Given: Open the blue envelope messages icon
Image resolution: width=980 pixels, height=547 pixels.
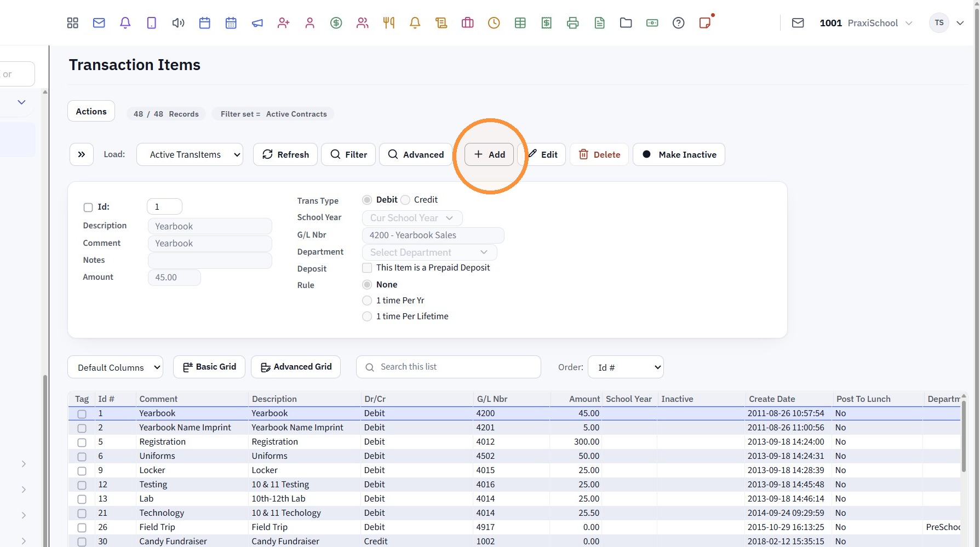Looking at the screenshot, I should [99, 23].
